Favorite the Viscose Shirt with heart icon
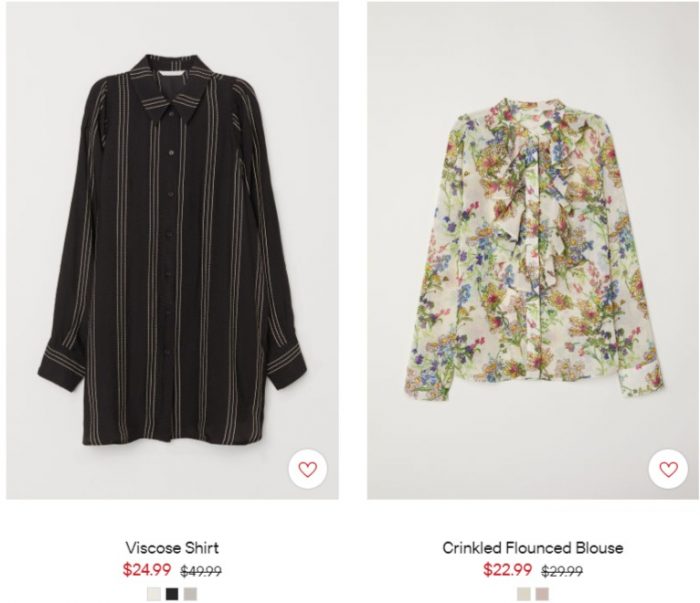 pos(308,469)
